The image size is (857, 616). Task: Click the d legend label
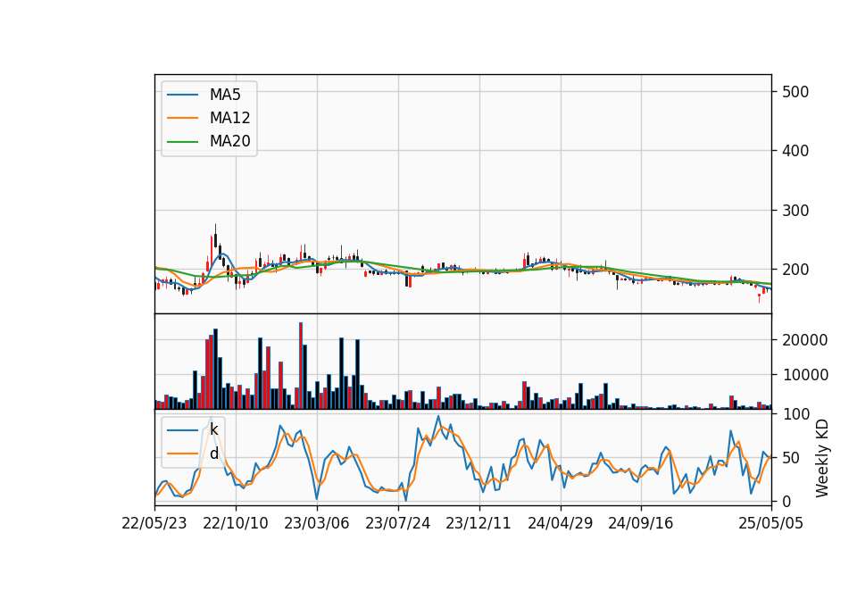213,454
